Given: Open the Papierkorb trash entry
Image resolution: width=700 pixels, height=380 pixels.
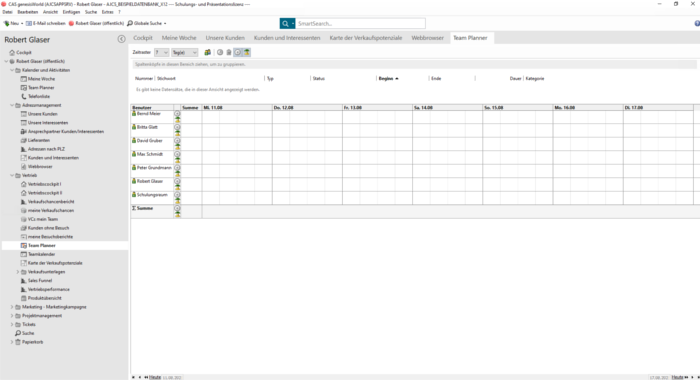Looking at the screenshot, I should coord(33,342).
